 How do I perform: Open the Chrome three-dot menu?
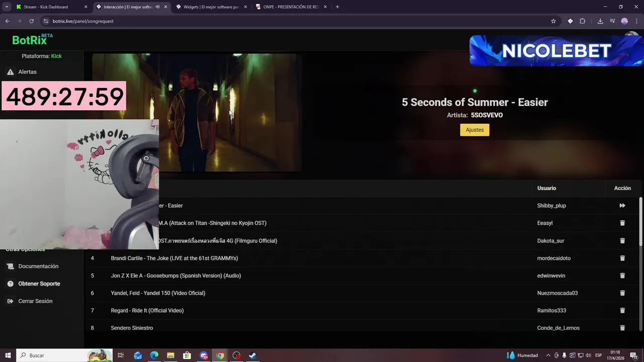[x=636, y=21]
